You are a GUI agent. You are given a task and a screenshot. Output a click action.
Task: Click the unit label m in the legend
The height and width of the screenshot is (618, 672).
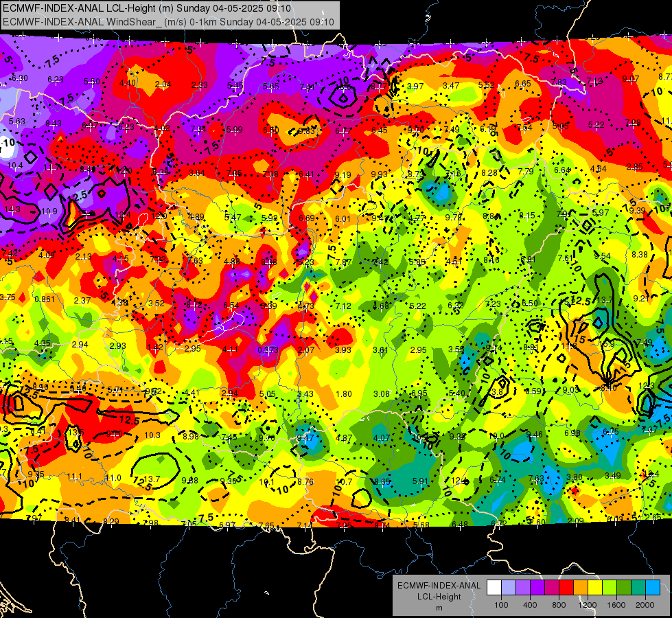(439, 608)
